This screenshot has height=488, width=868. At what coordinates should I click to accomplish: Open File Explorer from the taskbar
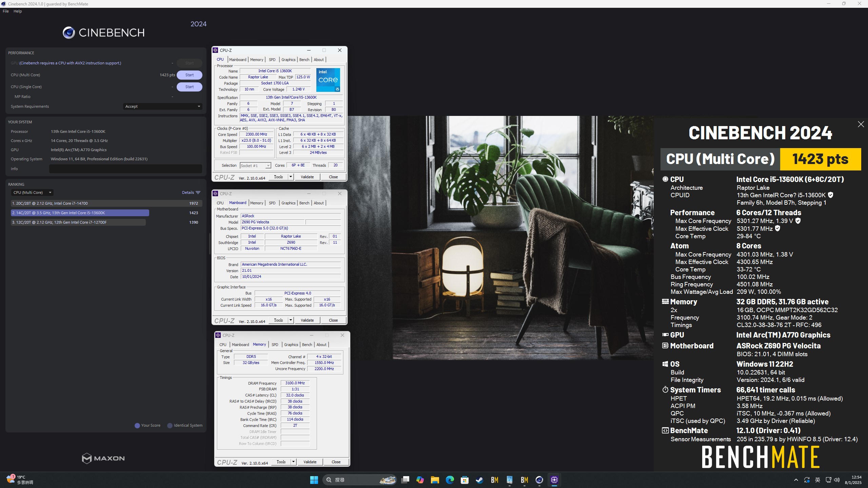[435, 480]
